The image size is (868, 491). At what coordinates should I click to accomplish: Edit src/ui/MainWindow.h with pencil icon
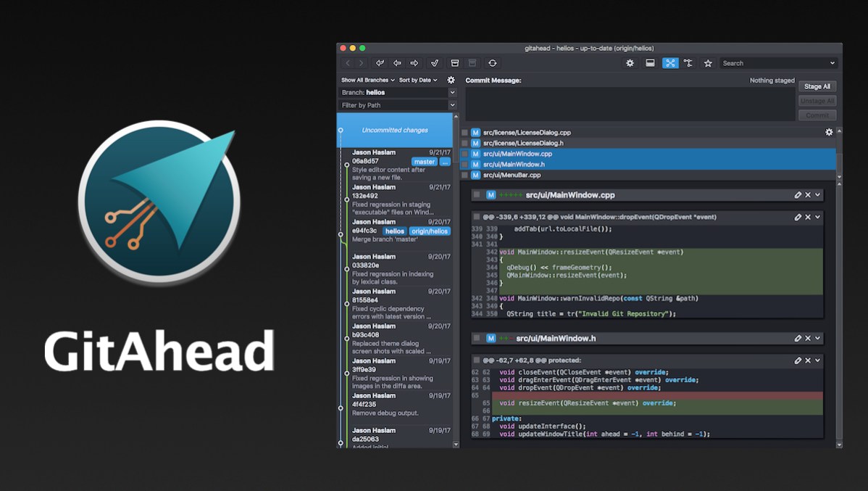coord(798,338)
